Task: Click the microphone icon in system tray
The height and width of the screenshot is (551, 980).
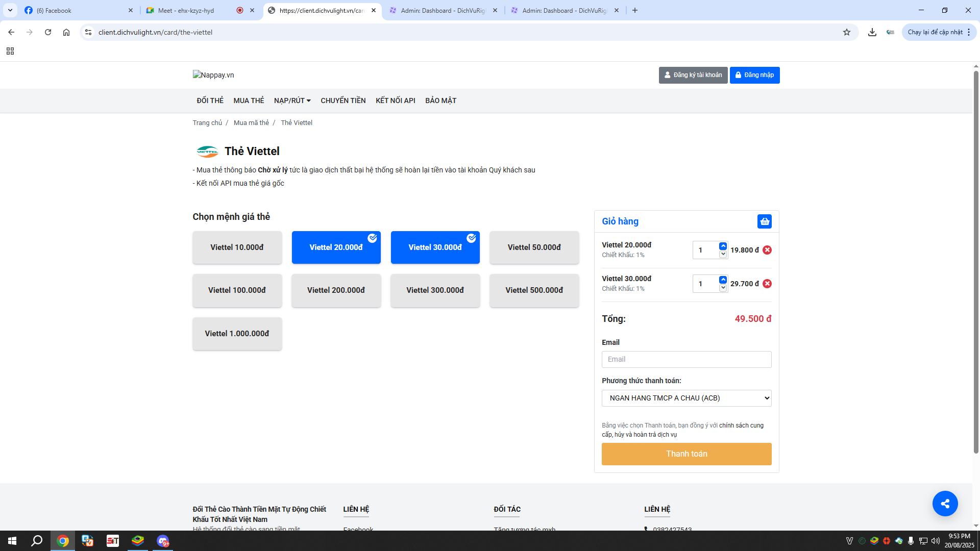Action: [911, 541]
